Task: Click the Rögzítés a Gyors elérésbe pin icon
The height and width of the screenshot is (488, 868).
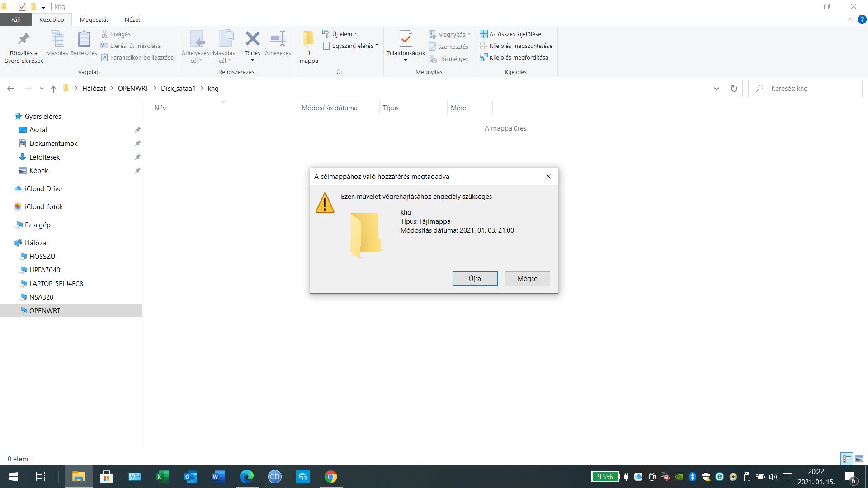Action: tap(24, 39)
